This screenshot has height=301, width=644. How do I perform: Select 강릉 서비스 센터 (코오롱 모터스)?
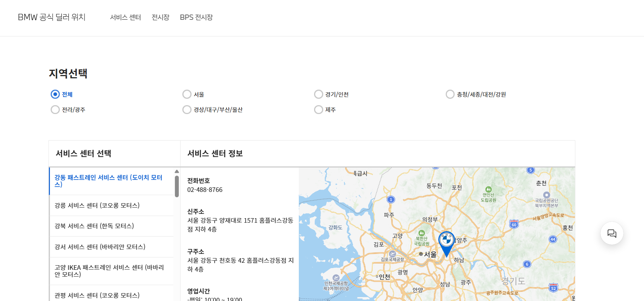tap(112, 205)
